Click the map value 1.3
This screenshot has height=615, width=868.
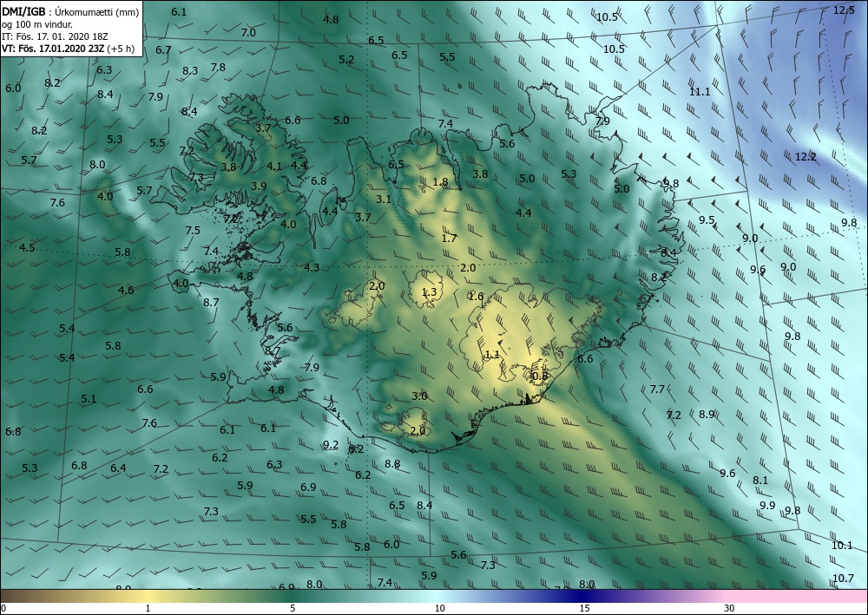pyautogui.click(x=429, y=292)
